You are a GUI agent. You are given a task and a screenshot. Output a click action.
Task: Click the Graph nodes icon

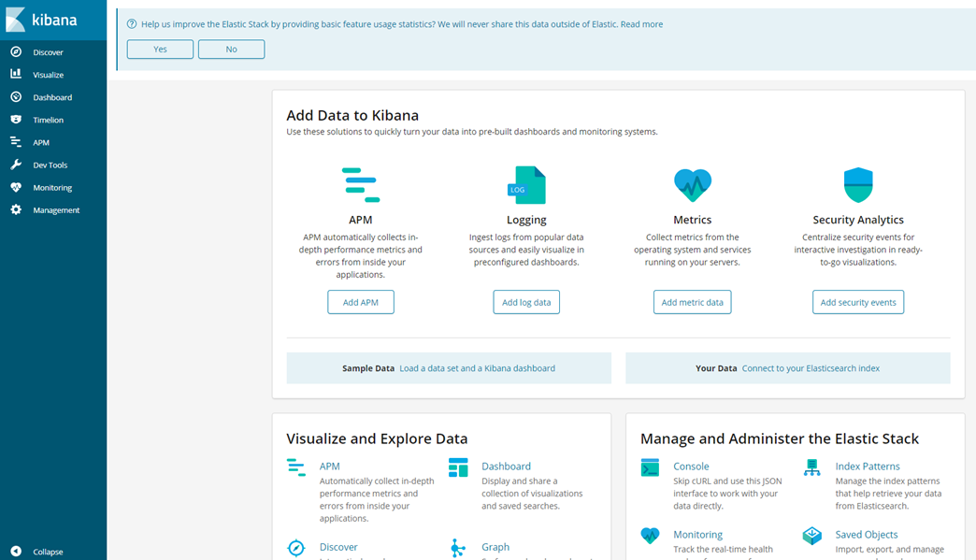point(458,548)
